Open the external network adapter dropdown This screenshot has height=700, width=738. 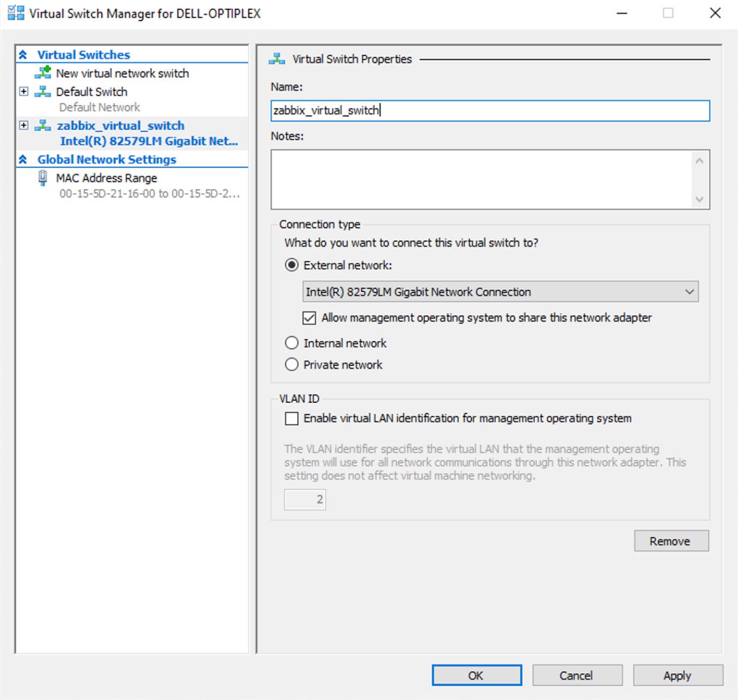tap(689, 292)
